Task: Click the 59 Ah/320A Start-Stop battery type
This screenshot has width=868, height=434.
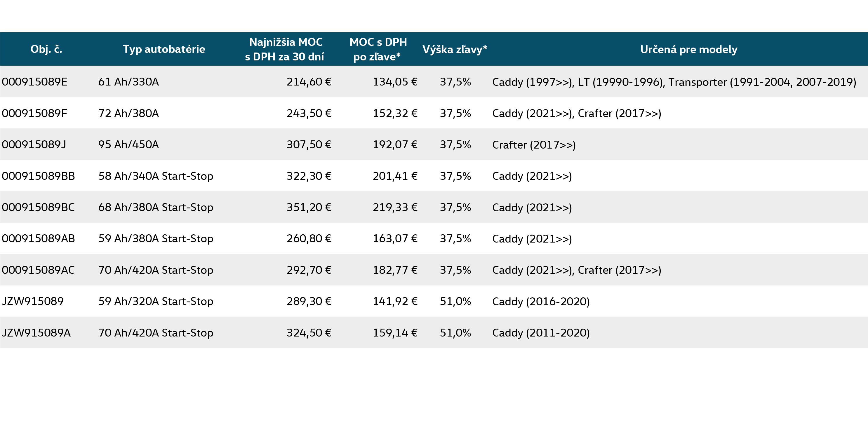Action: pyautogui.click(x=156, y=301)
